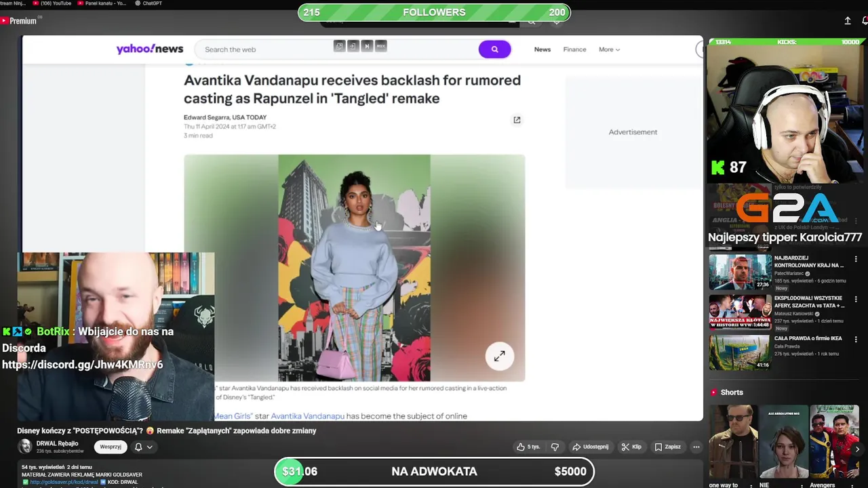This screenshot has height=488, width=868.
Task: Click the RGX overlay icon in search bar
Action: pos(381,46)
